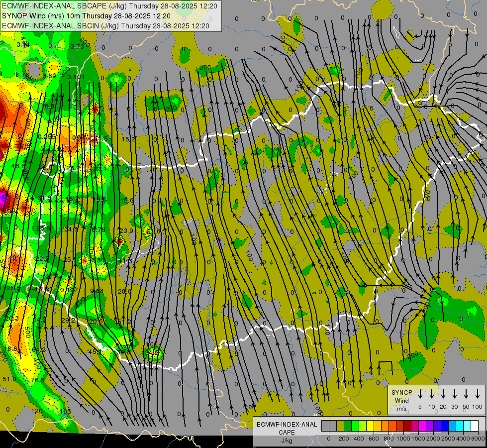487x448 pixels.
Task: Click the SBCIN title line at top
Action: (105, 26)
